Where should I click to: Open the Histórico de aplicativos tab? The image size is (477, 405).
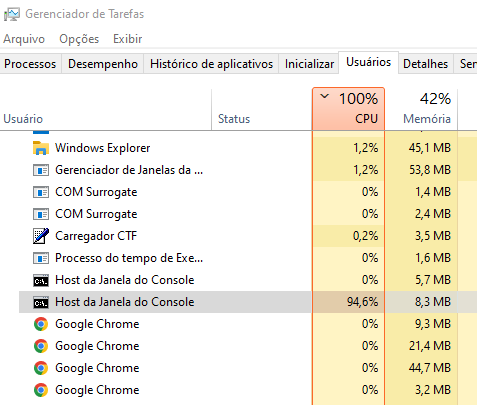pyautogui.click(x=211, y=64)
